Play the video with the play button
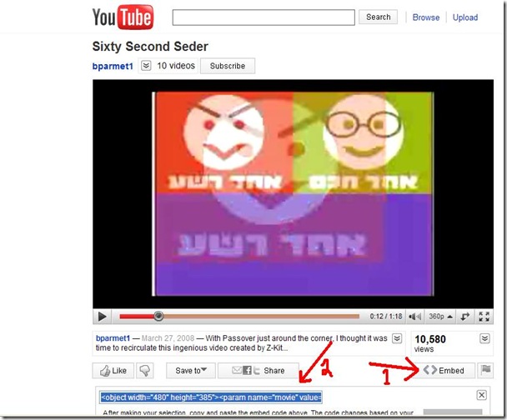 click(x=103, y=317)
